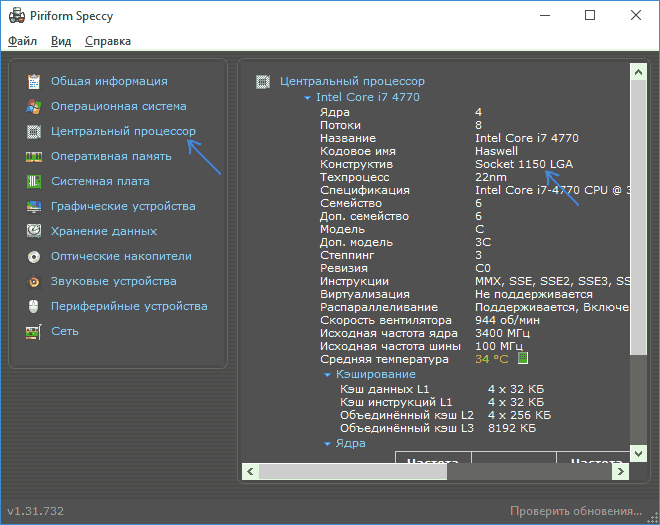Click the Ревизия C0 value

coord(483,268)
